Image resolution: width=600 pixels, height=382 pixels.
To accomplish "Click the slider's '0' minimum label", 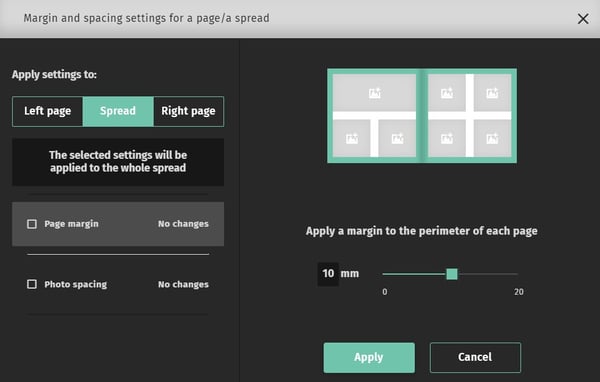I will (x=385, y=292).
